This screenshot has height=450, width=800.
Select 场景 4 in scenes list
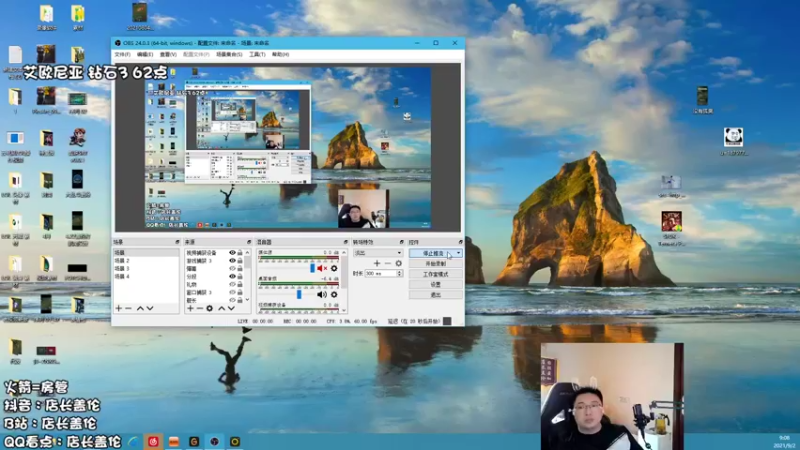[x=145, y=276]
